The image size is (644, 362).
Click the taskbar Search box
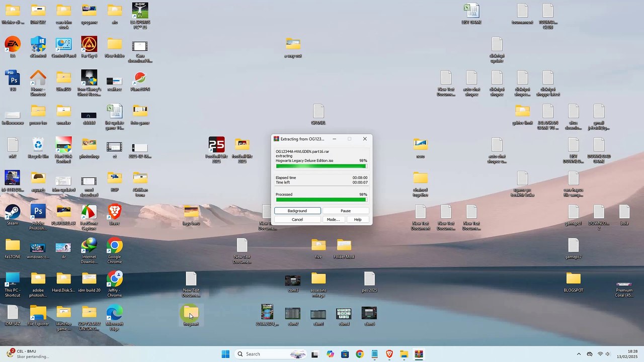(x=272, y=354)
